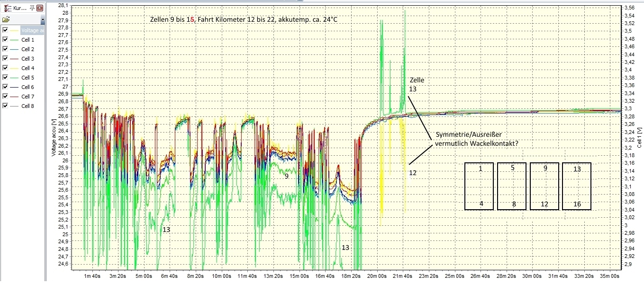Disable the Cell 3 curve checkbox
644x284 pixels.
(5, 59)
